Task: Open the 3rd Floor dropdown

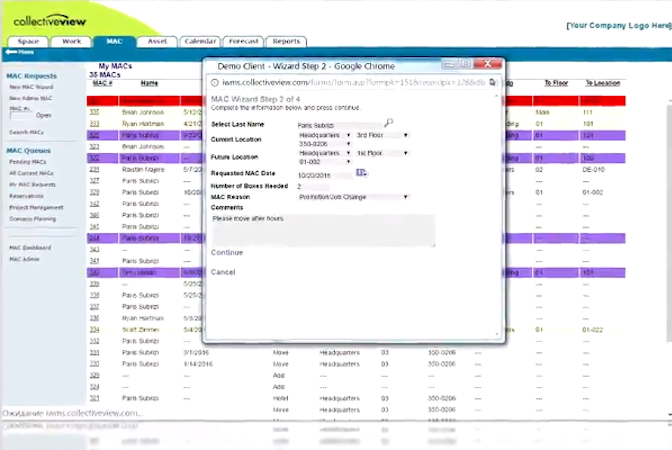Action: [382, 135]
